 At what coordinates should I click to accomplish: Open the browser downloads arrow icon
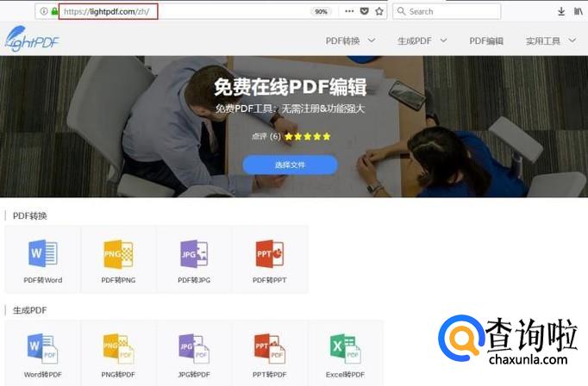pos(561,11)
